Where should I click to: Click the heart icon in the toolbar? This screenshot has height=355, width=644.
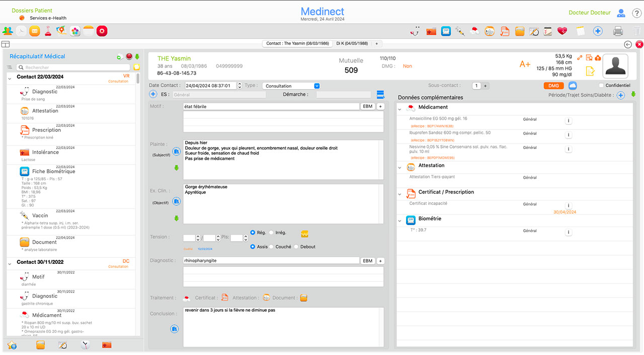(x=562, y=31)
